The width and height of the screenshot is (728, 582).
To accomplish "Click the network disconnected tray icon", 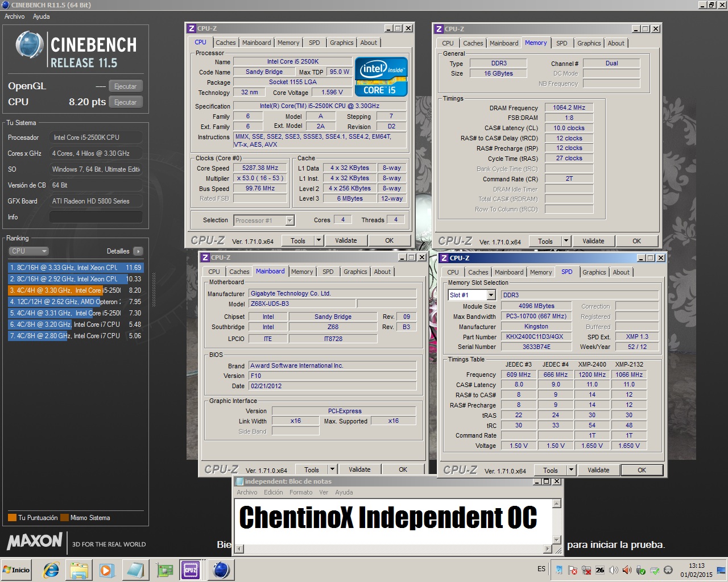I will coord(586,570).
